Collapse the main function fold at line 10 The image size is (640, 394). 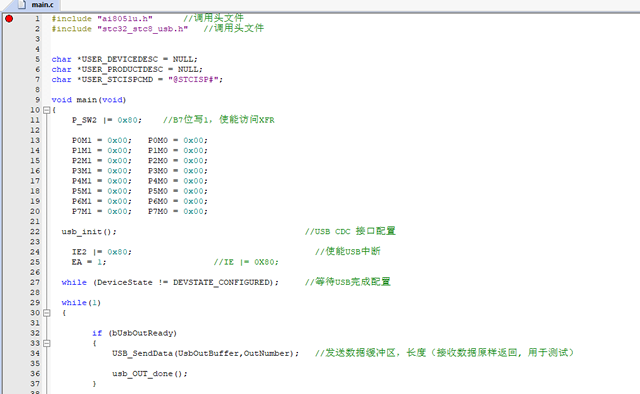pyautogui.click(x=47, y=110)
